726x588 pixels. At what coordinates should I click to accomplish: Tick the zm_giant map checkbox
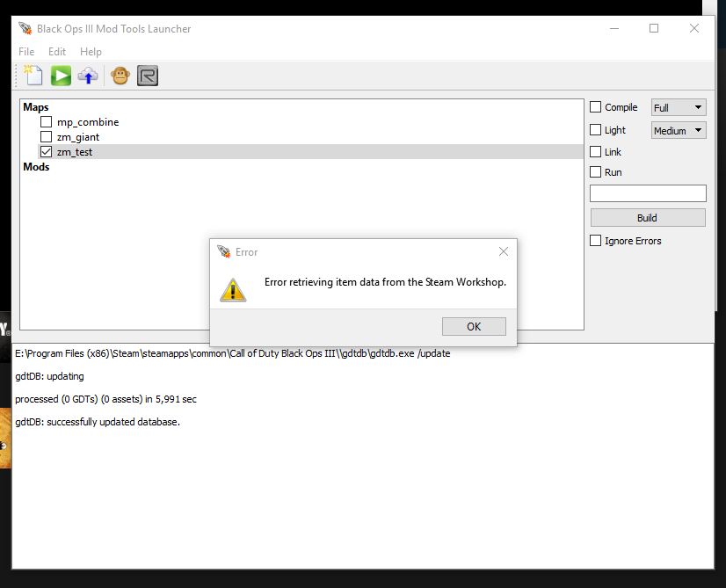[x=46, y=137]
